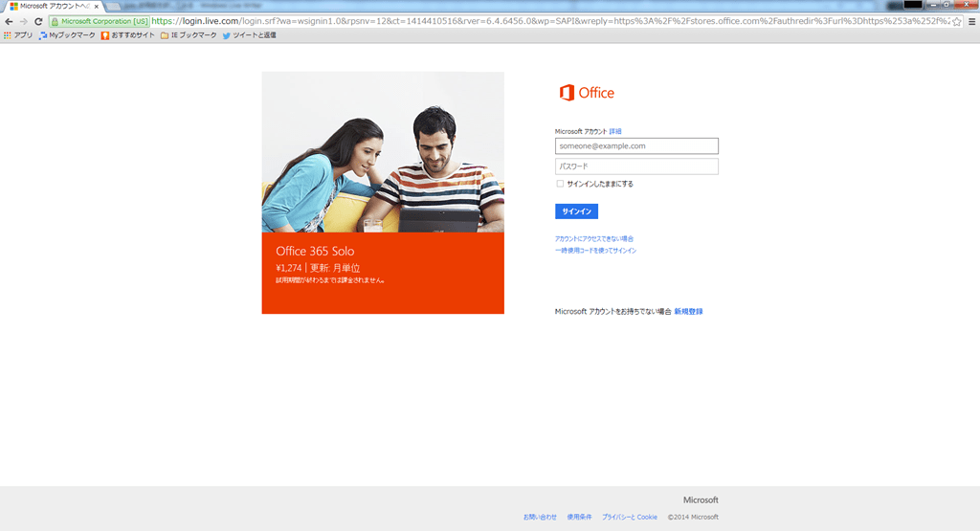Image resolution: width=980 pixels, height=531 pixels.
Task: Close the Microsoft アカウント tab
Action: tap(97, 7)
